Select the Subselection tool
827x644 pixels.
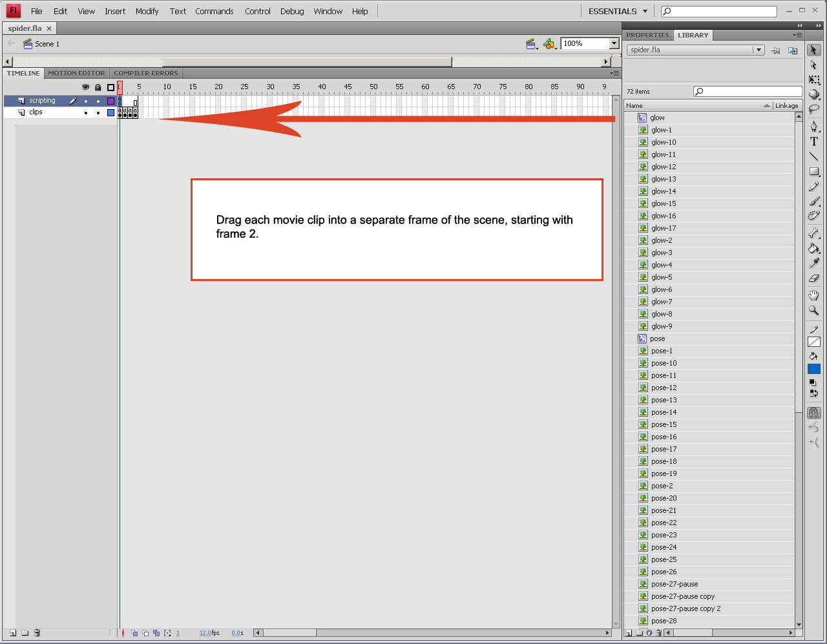click(x=813, y=65)
